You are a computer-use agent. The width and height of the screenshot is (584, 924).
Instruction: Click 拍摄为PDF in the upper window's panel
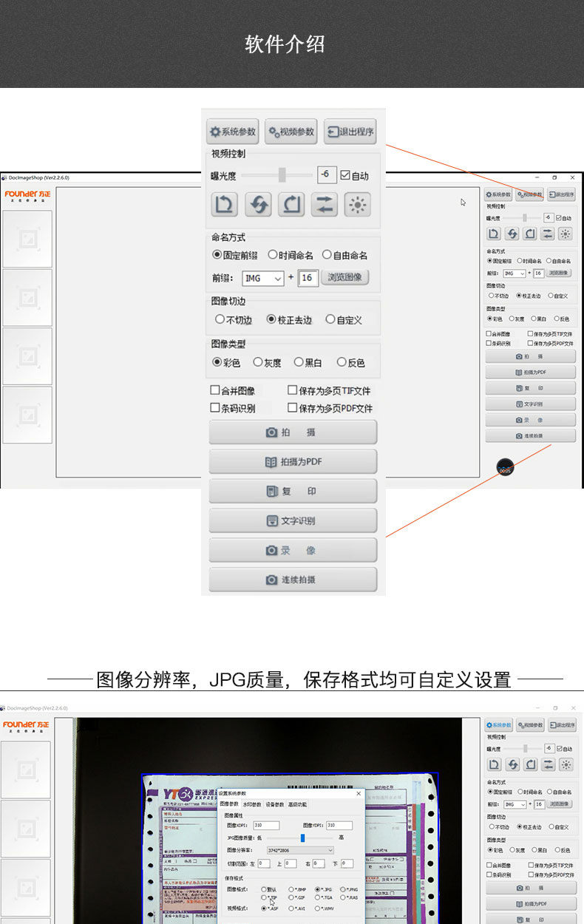[530, 372]
